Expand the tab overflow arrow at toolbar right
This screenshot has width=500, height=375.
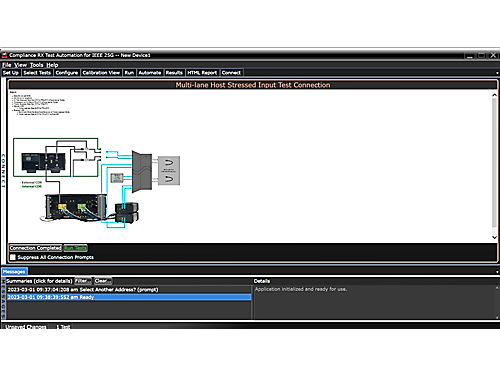pos(497,73)
